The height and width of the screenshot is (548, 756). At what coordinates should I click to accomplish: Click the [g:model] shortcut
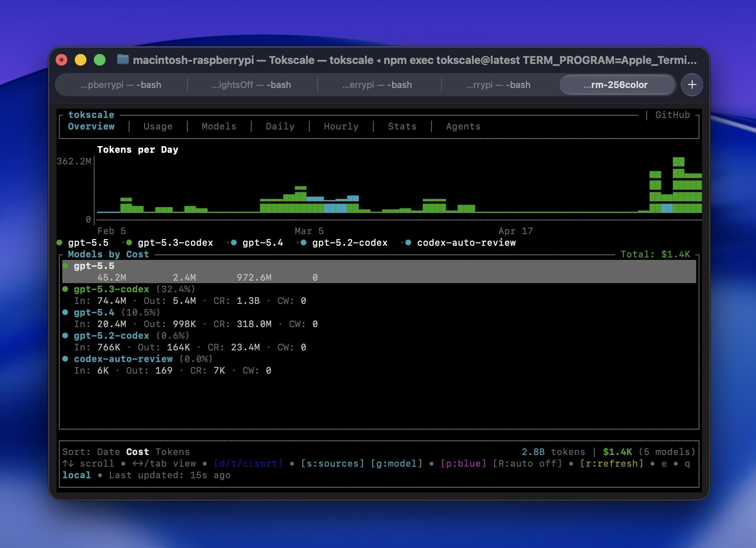click(397, 463)
